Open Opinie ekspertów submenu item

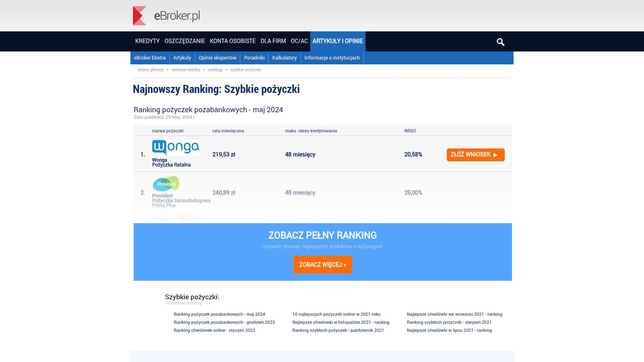click(x=217, y=58)
